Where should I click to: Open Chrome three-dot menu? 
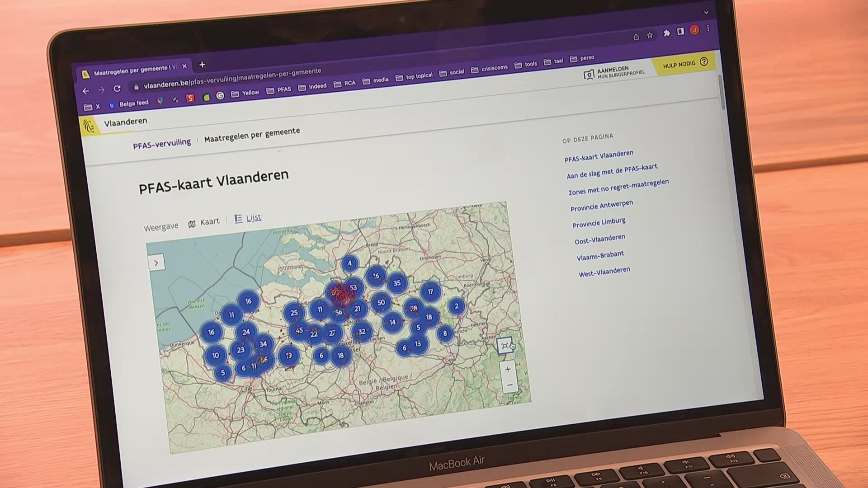708,28
